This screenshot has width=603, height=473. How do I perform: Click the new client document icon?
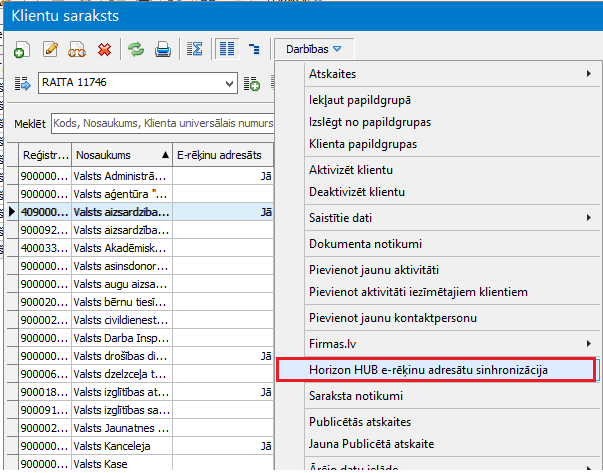pyautogui.click(x=22, y=49)
